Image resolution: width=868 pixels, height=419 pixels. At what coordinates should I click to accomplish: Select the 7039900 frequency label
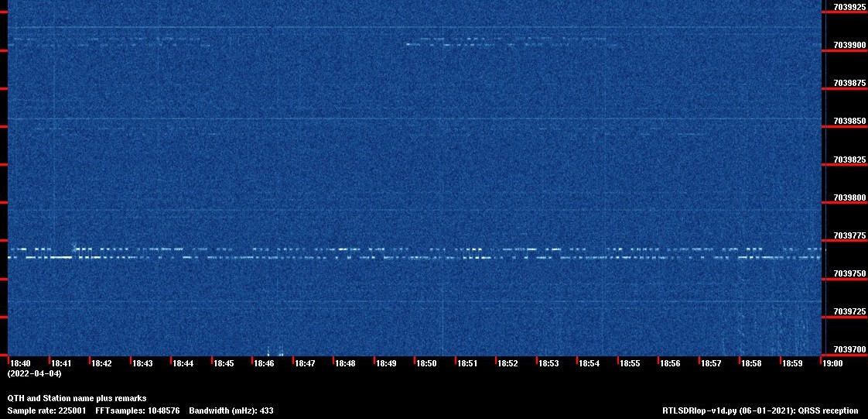[x=849, y=45]
